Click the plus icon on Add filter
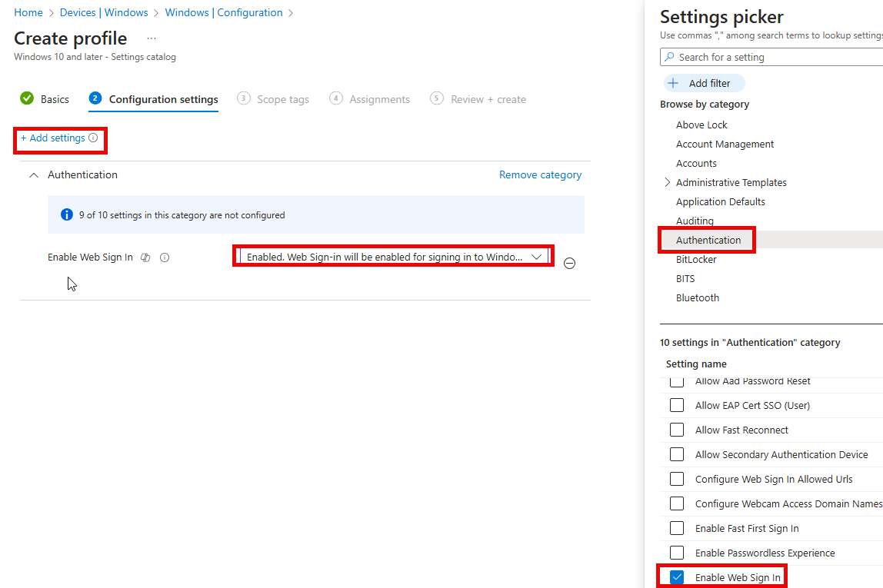This screenshot has width=883, height=588. pyautogui.click(x=674, y=83)
